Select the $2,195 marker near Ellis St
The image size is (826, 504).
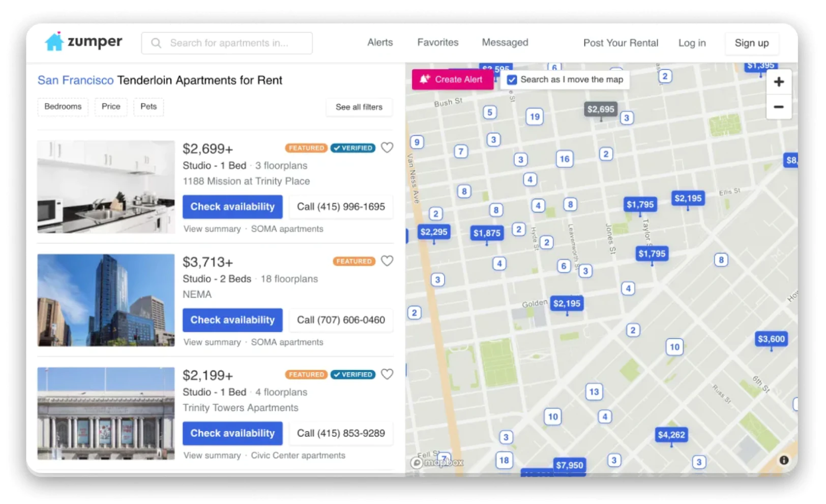[688, 199]
